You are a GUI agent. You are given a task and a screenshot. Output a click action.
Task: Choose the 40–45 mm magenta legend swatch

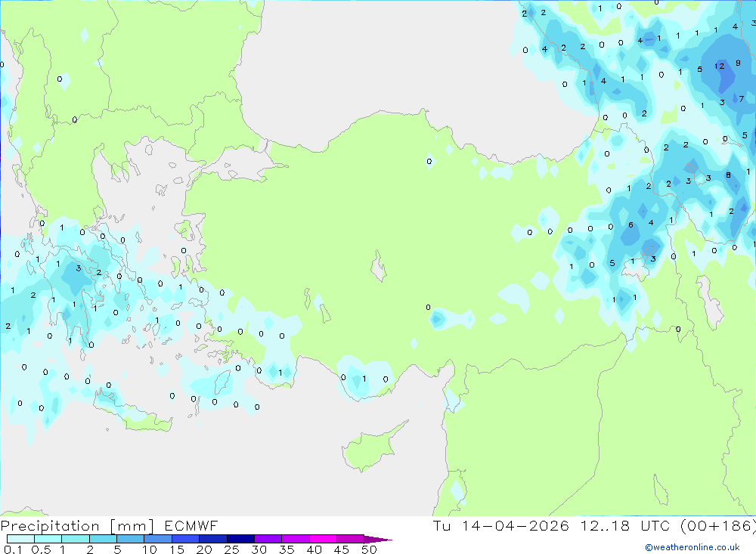[x=323, y=539]
